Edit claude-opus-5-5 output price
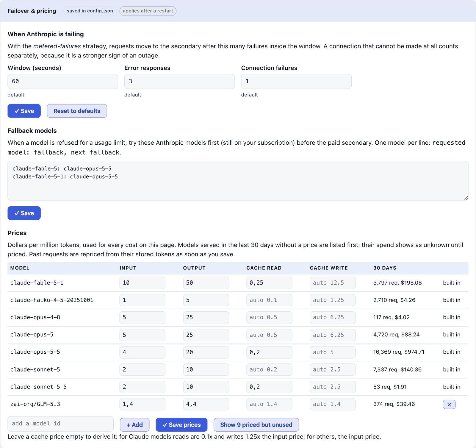 pos(206,352)
